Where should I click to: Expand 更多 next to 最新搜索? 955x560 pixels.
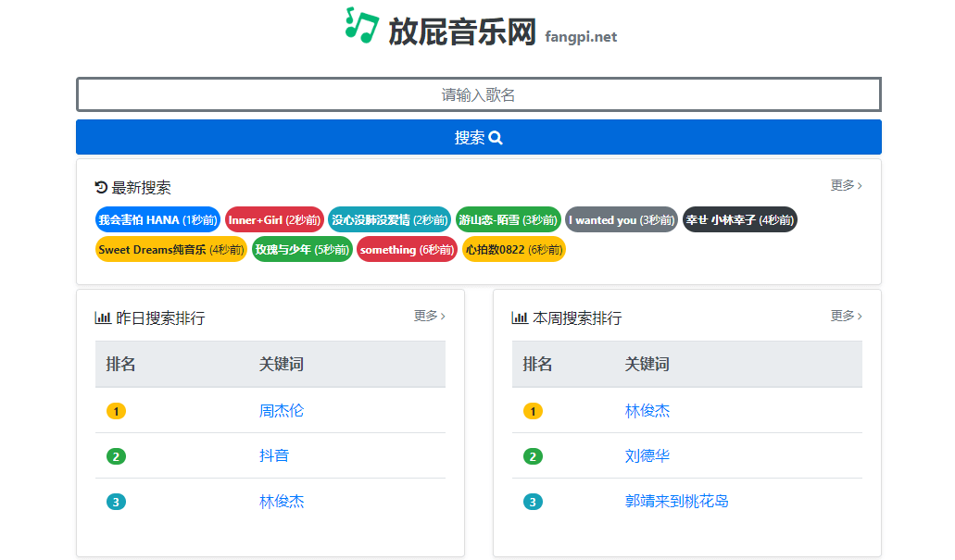tap(844, 186)
